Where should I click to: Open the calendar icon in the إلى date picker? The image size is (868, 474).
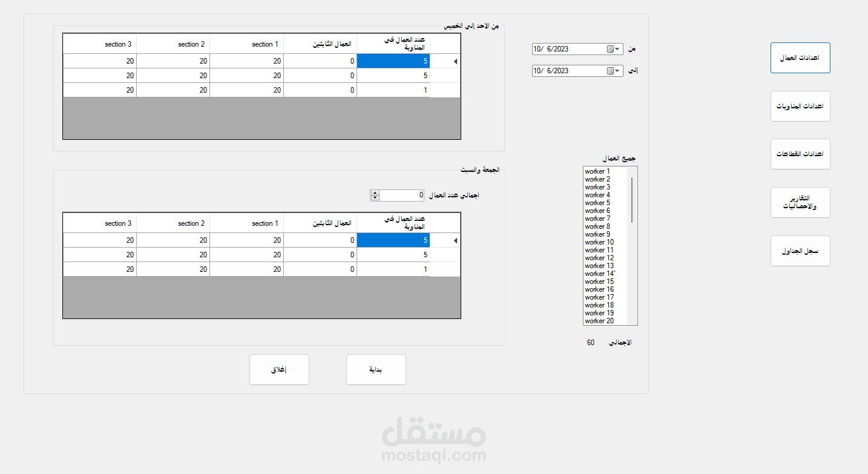click(x=611, y=71)
